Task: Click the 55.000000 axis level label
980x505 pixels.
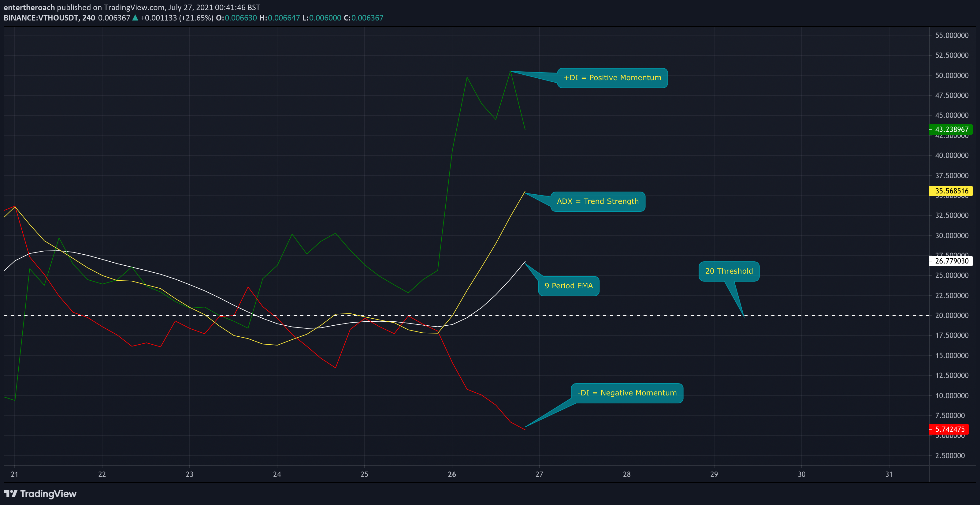Action: pos(952,36)
